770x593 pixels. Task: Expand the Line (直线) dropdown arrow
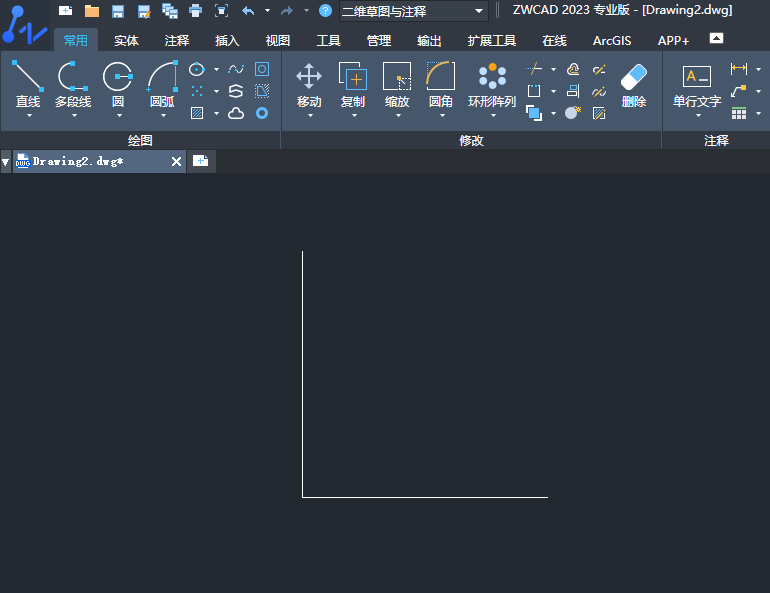[29, 116]
